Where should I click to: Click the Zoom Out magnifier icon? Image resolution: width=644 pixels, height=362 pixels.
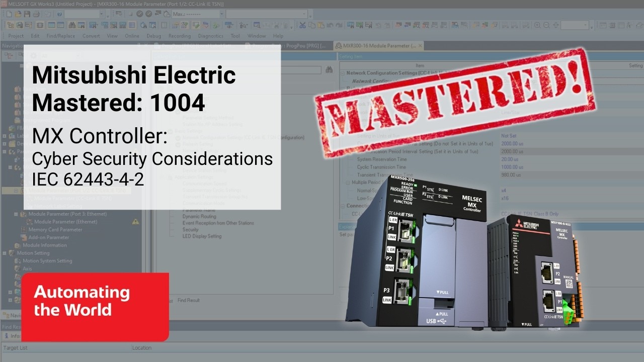point(546,25)
